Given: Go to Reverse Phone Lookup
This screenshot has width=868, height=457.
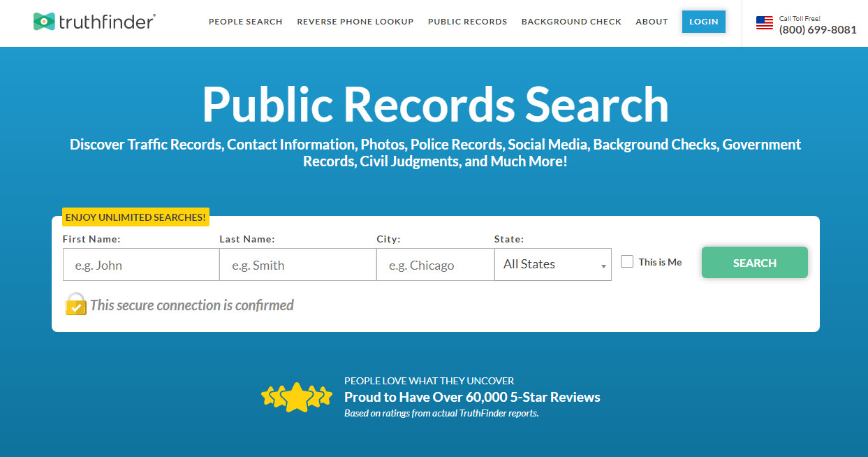Looking at the screenshot, I should [355, 22].
